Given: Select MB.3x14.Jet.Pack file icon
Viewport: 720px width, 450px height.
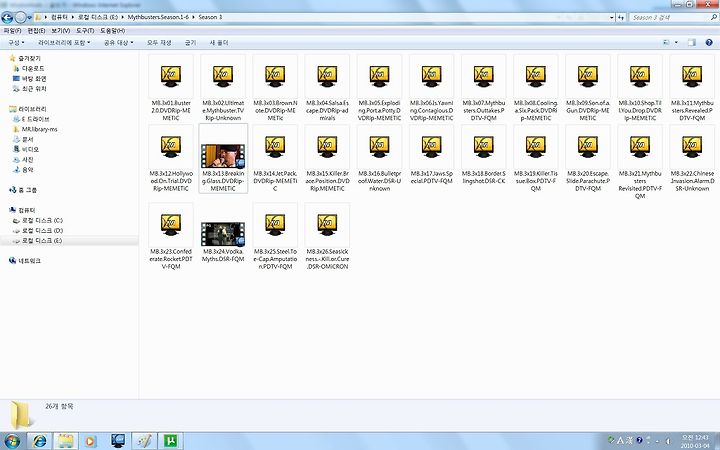Looking at the screenshot, I should (x=275, y=147).
